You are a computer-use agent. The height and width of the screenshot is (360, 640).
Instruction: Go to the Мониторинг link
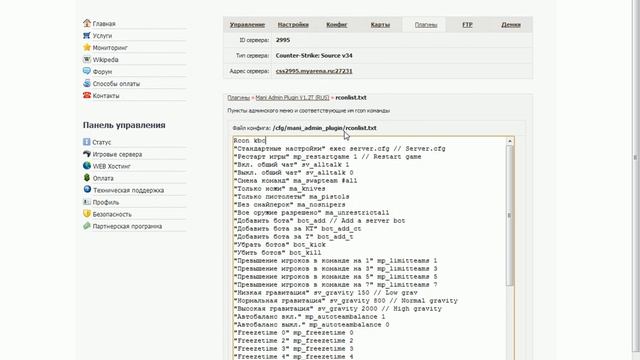tap(110, 48)
